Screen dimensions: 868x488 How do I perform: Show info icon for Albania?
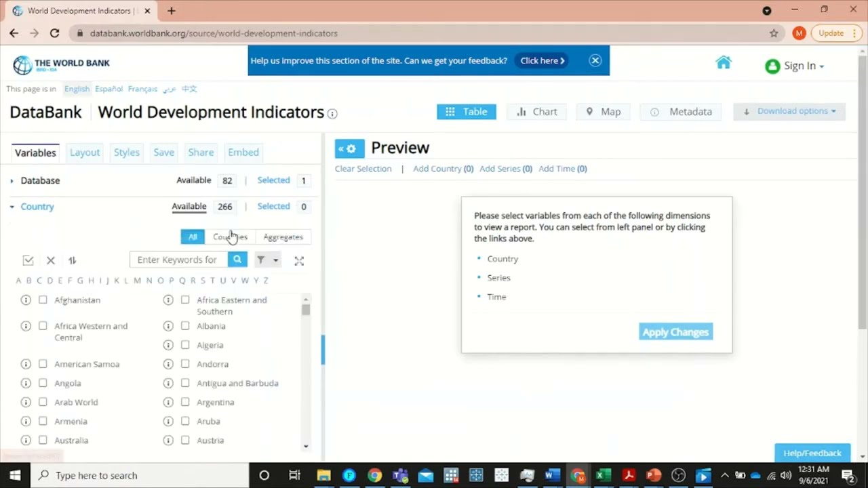click(168, 326)
